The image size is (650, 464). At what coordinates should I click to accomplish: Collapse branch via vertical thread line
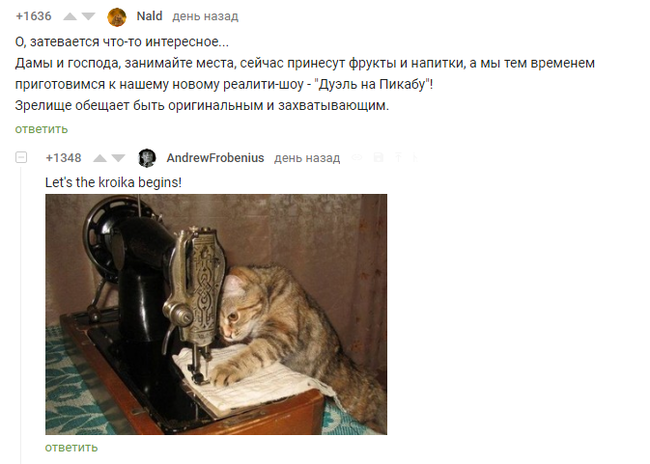point(21,315)
